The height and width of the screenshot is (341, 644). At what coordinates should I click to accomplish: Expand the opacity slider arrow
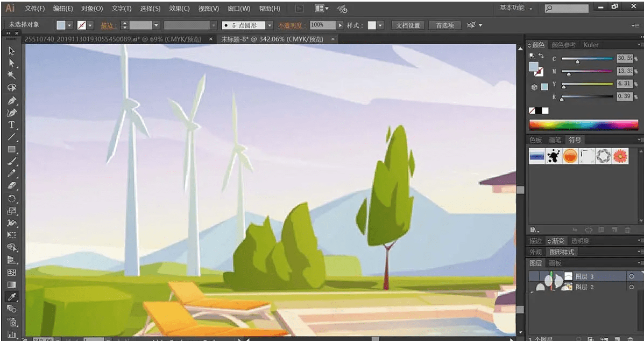click(339, 25)
